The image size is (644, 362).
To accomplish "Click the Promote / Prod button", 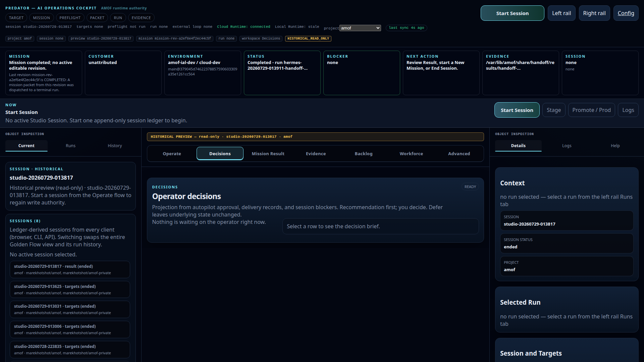I will point(591,110).
